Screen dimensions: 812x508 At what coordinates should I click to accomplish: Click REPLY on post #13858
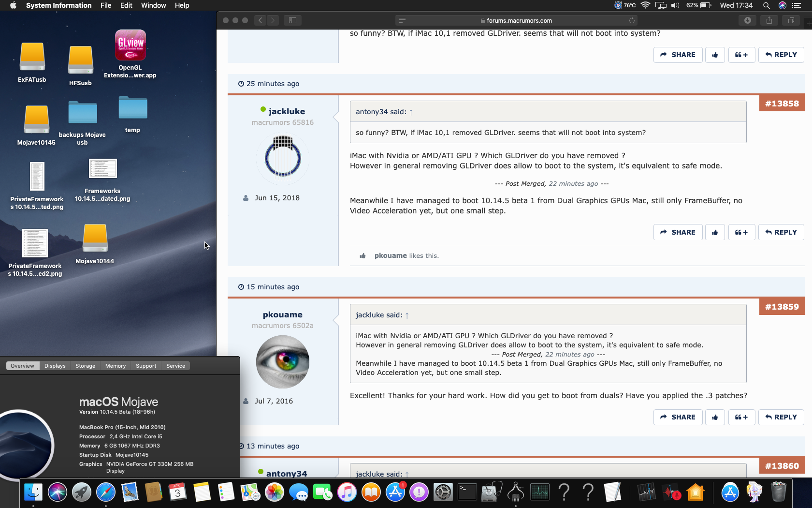pos(781,232)
